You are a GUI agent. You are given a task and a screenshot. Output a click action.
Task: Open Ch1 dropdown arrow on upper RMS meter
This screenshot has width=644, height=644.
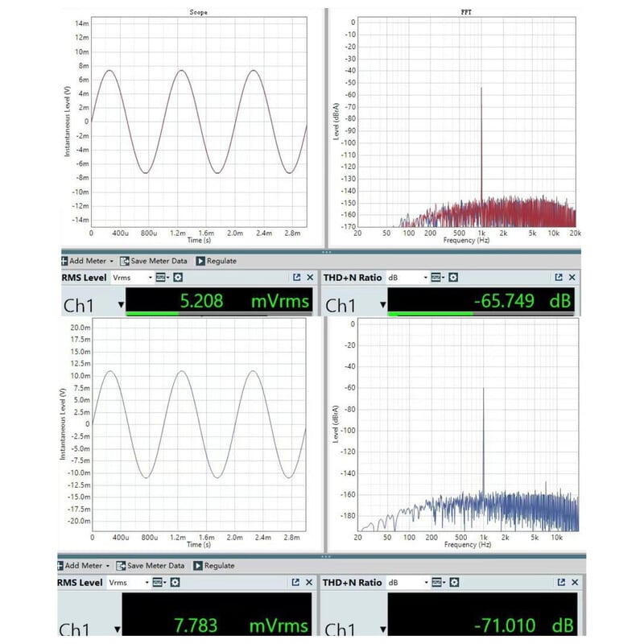[x=122, y=305]
